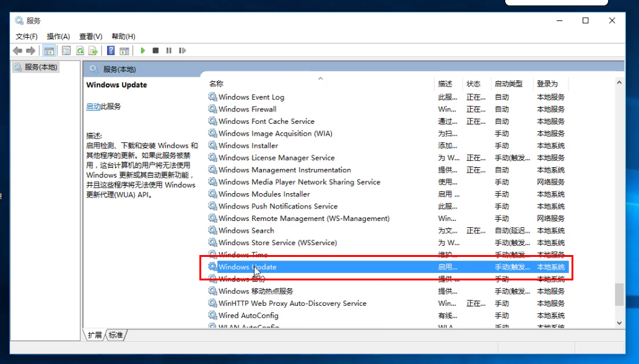Pause the service using the pause icon
The height and width of the screenshot is (364, 639).
169,50
